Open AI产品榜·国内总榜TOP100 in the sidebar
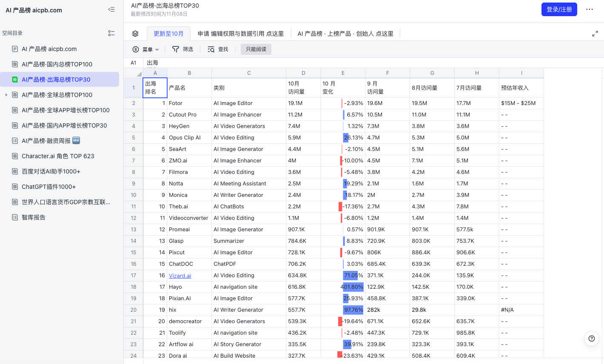Viewport: 604px width, 364px height. pos(60,64)
